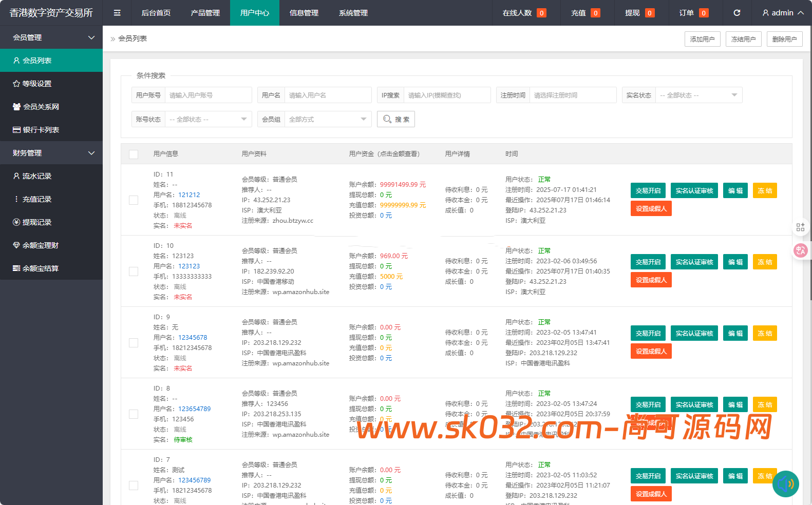Open the 后台首页 tab
This screenshot has width=812, height=505.
(x=156, y=13)
